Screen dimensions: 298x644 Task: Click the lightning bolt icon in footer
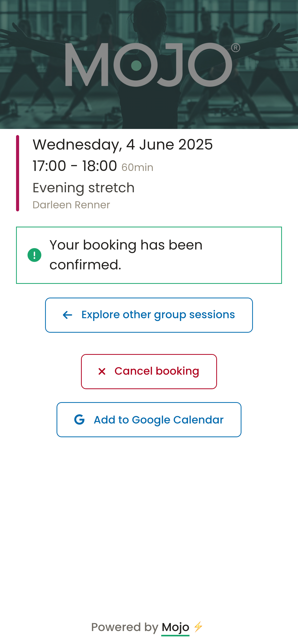198,627
